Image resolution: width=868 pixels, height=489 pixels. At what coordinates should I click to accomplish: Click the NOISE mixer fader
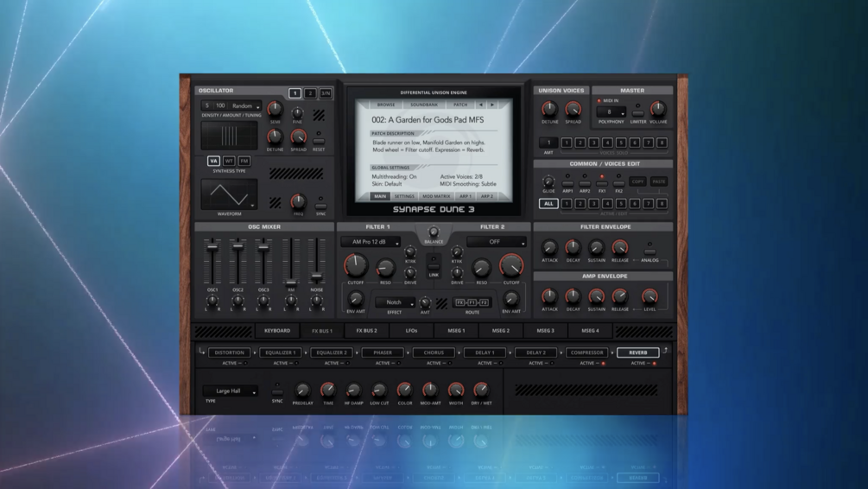[317, 276]
